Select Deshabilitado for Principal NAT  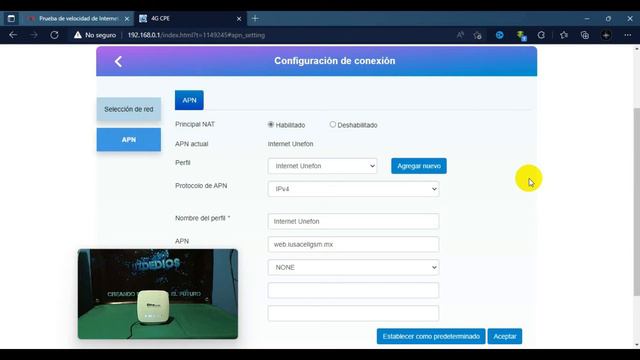[x=333, y=124]
